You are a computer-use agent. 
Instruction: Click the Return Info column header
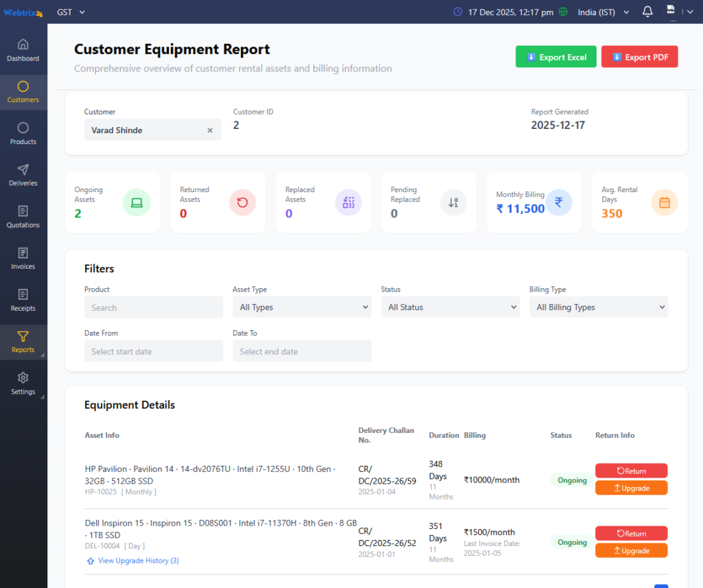[614, 435]
